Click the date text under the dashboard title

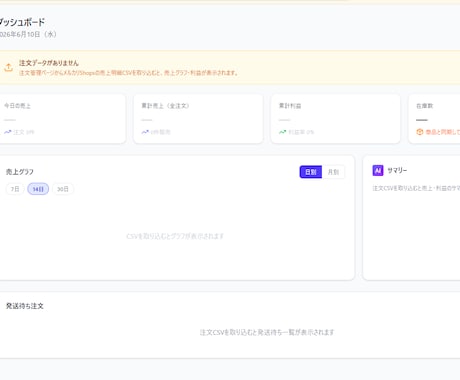click(x=28, y=34)
